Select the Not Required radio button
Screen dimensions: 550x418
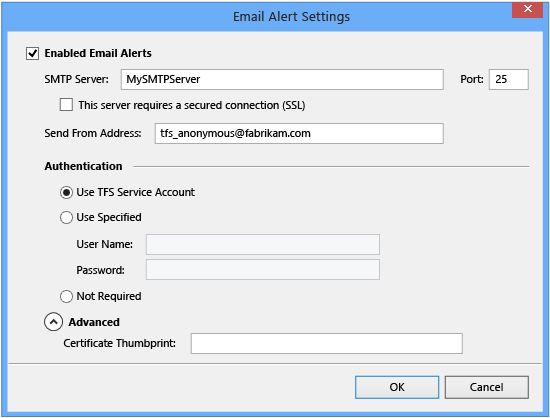tap(66, 297)
